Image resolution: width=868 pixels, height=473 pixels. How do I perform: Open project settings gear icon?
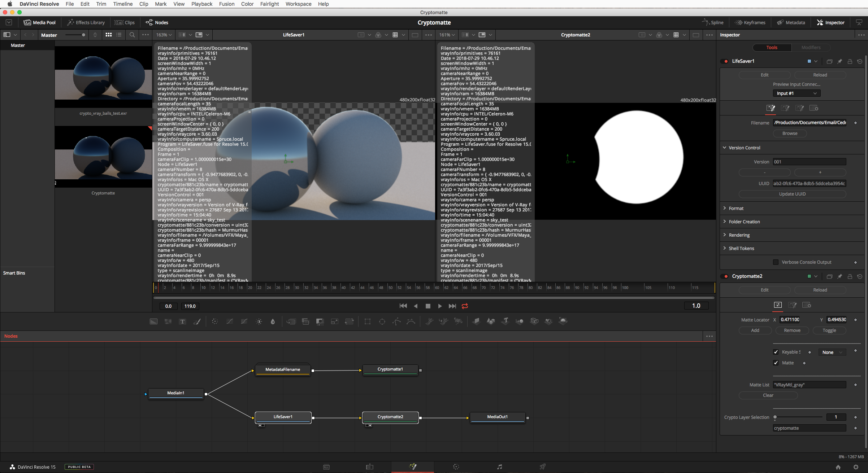click(x=856, y=467)
